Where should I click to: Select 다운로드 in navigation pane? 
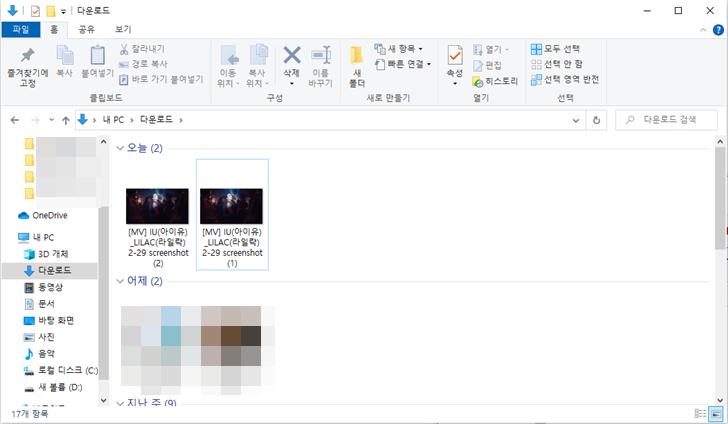click(50, 270)
